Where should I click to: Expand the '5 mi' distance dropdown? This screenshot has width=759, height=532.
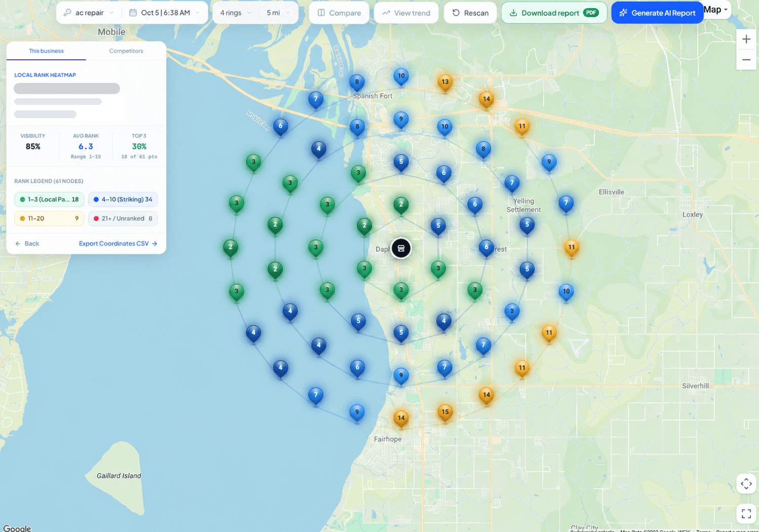pyautogui.click(x=278, y=13)
